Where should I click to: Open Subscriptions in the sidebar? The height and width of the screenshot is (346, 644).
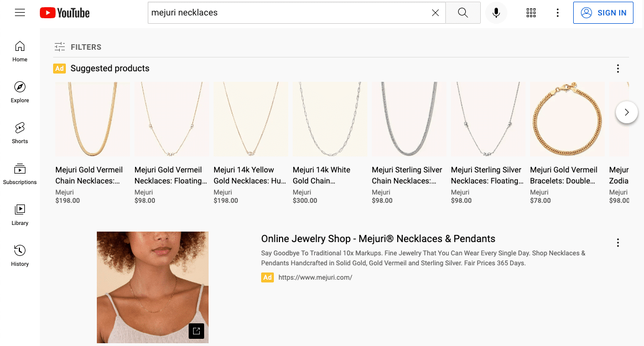coord(20,174)
